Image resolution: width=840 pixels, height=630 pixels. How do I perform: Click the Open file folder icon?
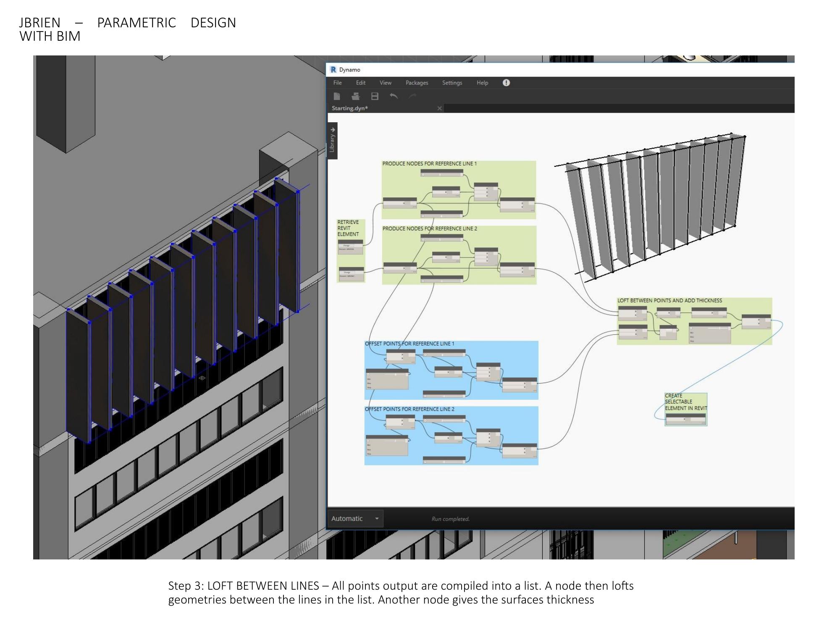[x=356, y=97]
